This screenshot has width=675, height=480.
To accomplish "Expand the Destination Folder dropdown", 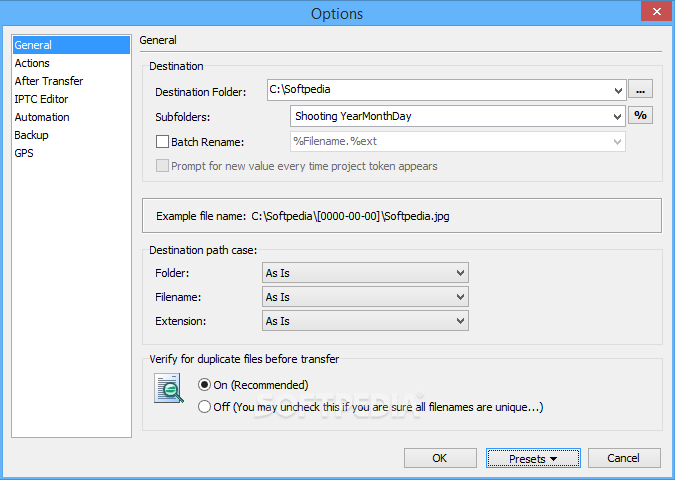I will tap(618, 90).
